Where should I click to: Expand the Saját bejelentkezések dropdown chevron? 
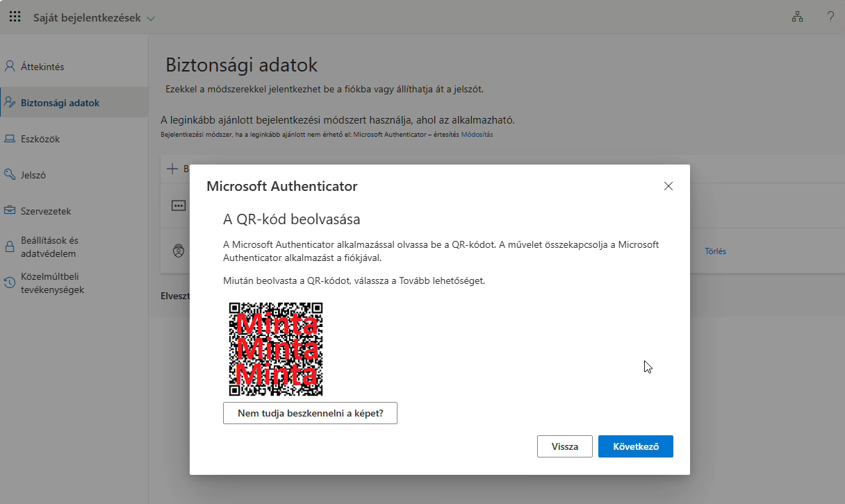point(151,18)
